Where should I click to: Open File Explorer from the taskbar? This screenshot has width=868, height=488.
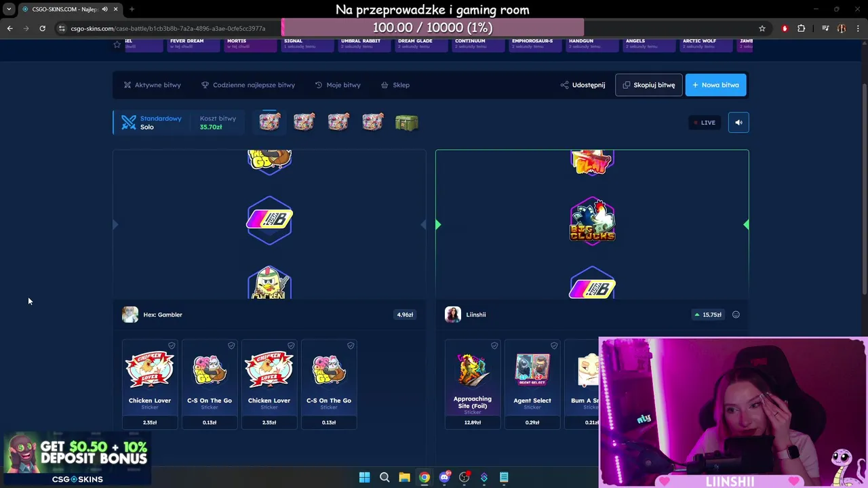tap(404, 477)
